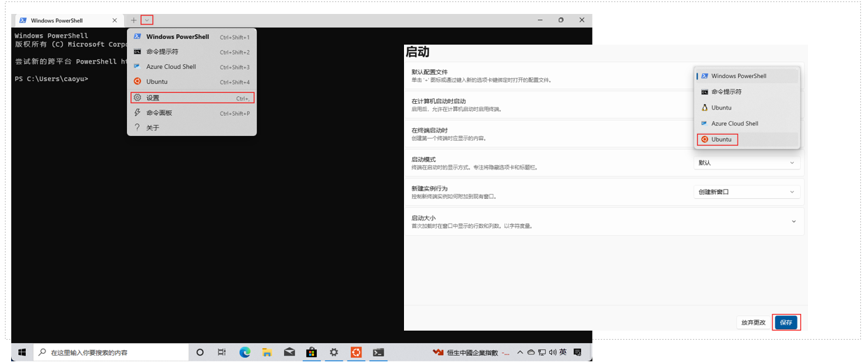Click the PS C:\Users\caoyu> prompt line
868x362 pixels.
52,79
